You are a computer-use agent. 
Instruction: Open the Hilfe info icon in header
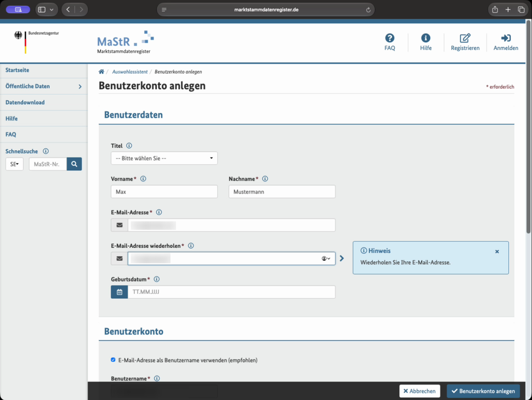pos(426,38)
